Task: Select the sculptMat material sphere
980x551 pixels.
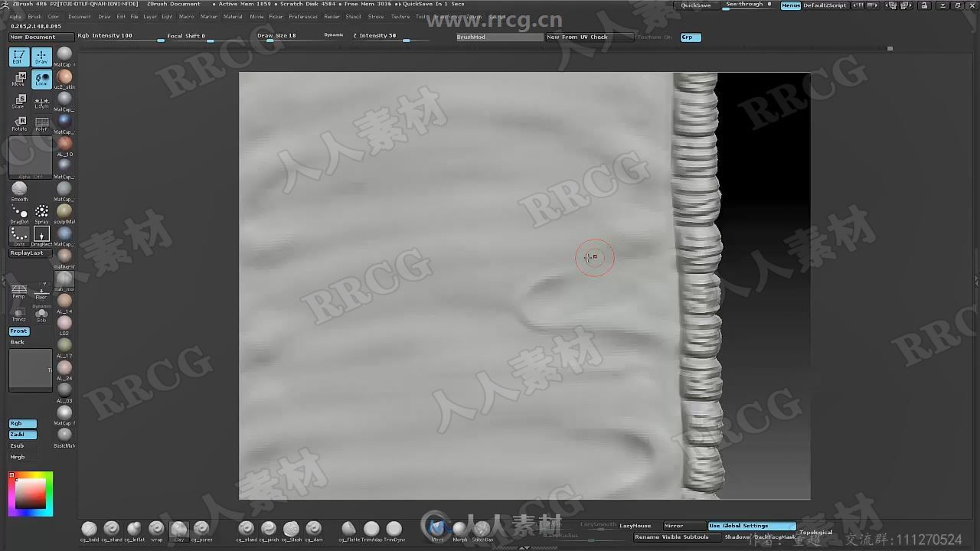Action: pos(64,214)
